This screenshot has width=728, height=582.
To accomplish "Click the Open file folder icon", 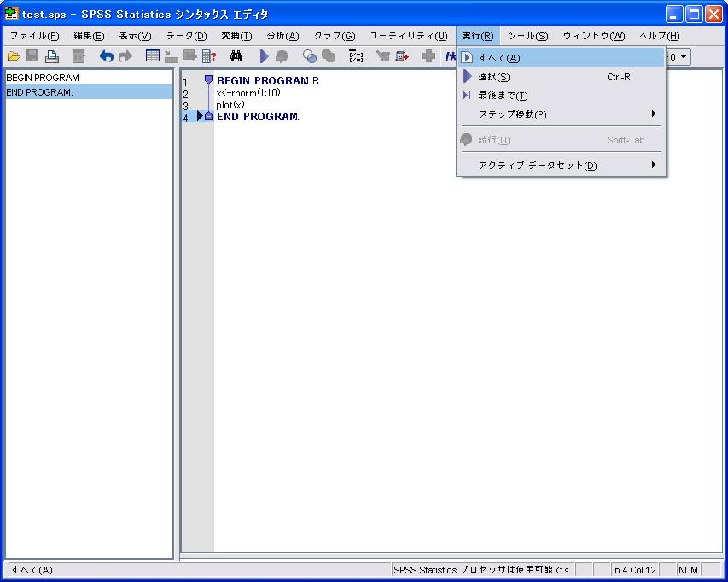I will 14,56.
